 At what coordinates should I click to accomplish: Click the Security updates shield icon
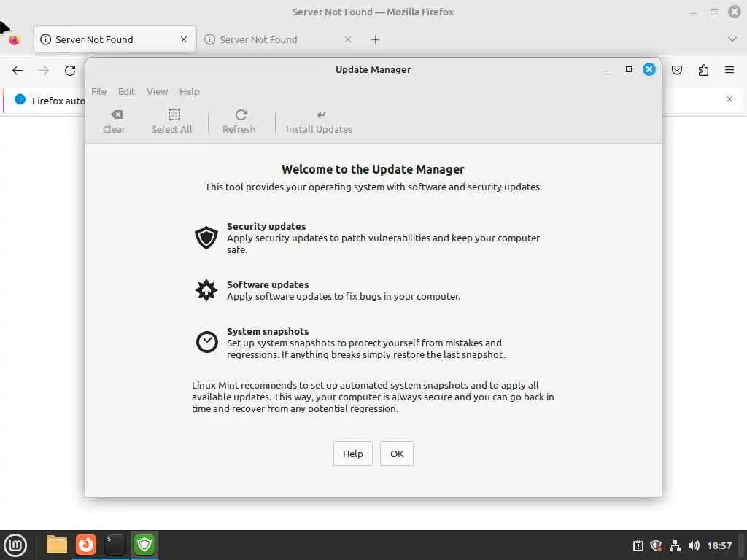tap(206, 237)
